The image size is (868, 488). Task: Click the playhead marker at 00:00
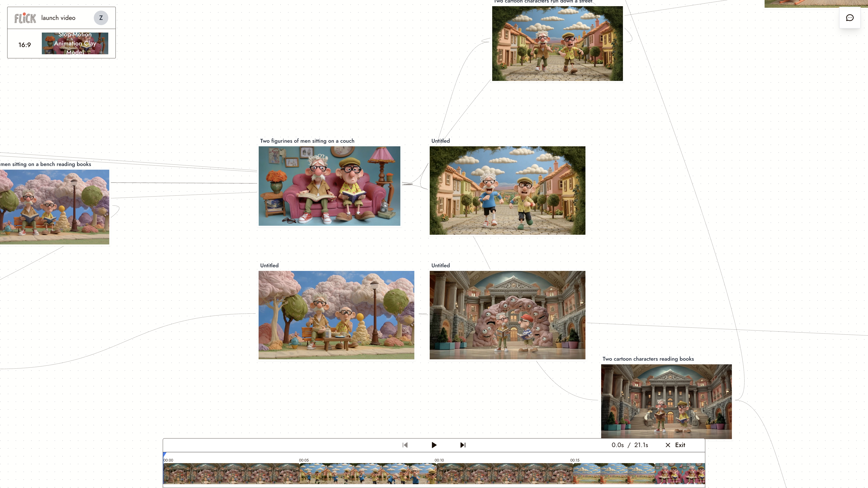164,458
